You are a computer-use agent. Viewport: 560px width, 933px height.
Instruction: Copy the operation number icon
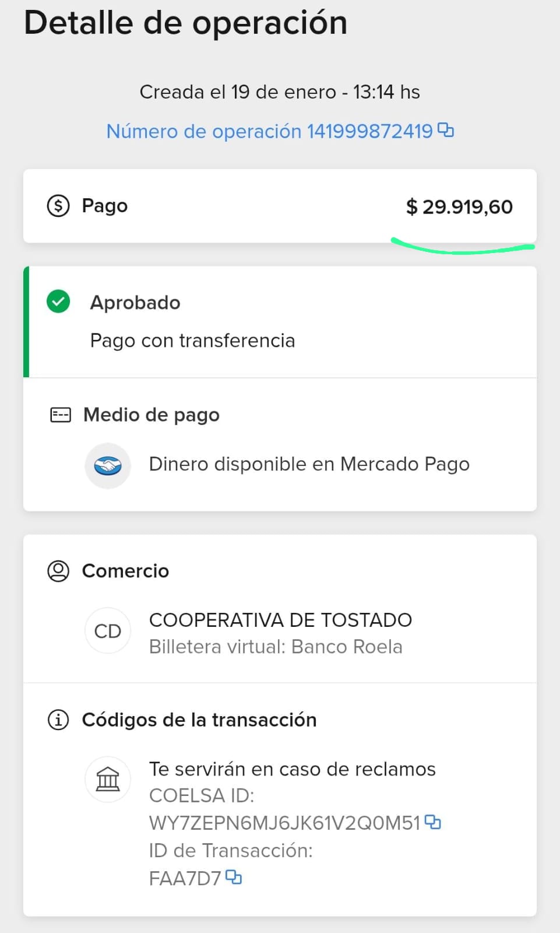(446, 130)
